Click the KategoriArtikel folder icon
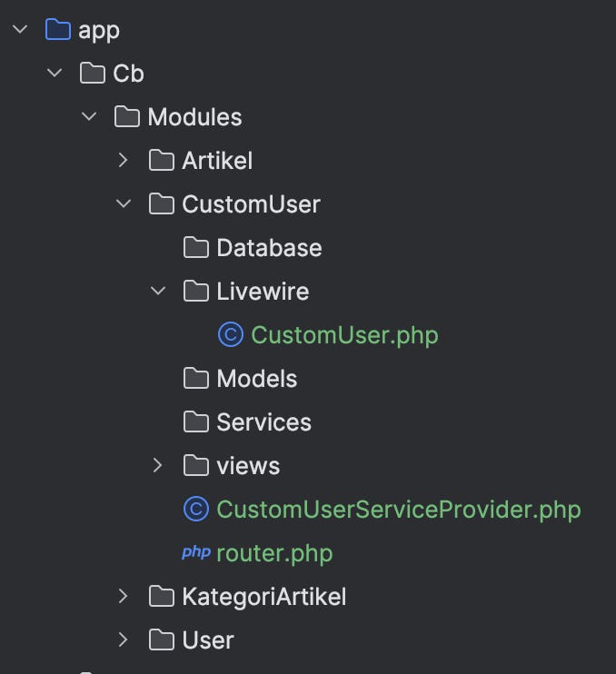This screenshot has width=616, height=674. [161, 596]
